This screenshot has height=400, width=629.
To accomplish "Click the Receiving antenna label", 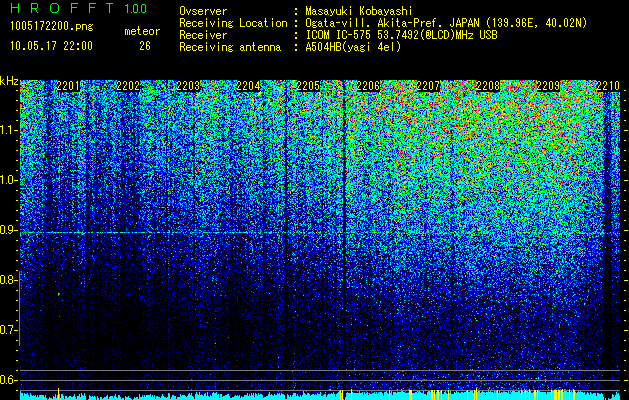I will [230, 47].
